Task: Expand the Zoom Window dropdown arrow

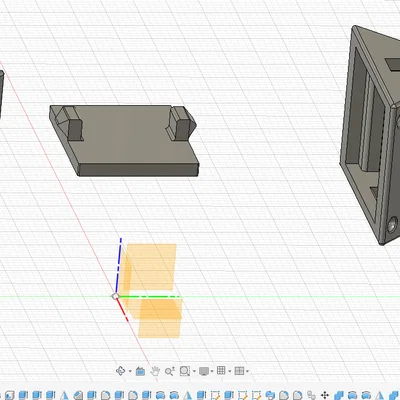Action: pyautogui.click(x=194, y=371)
